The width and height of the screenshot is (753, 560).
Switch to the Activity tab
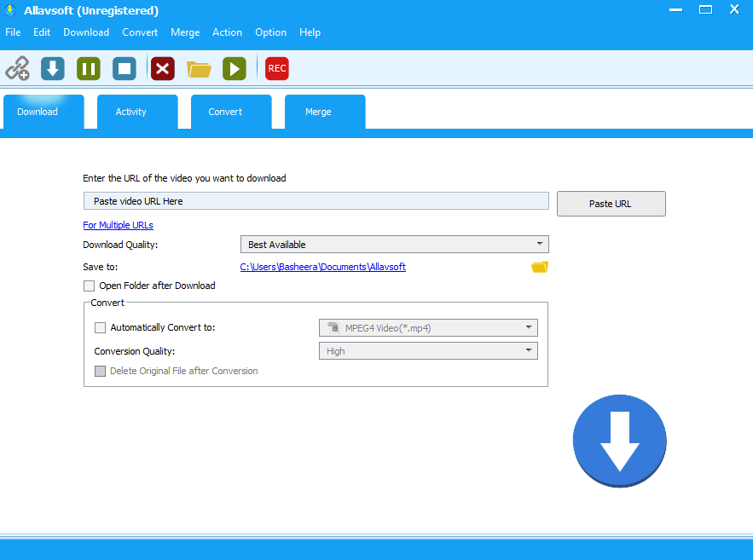[x=137, y=112]
